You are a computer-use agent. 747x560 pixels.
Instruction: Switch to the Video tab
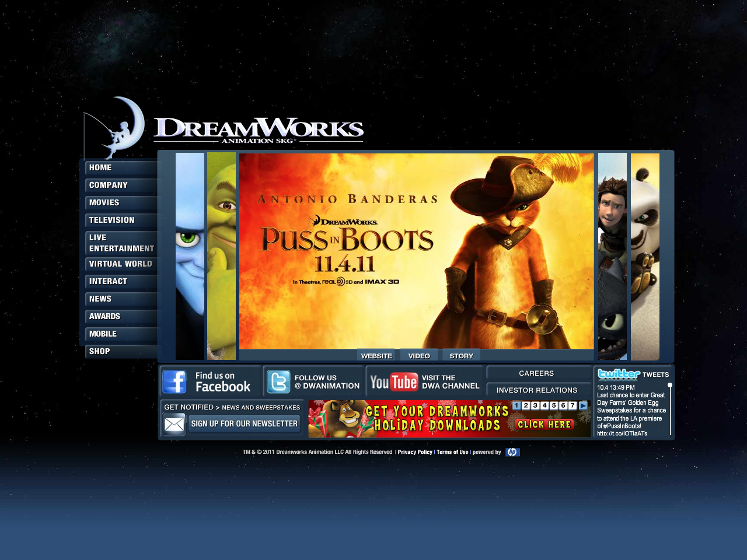(x=419, y=356)
